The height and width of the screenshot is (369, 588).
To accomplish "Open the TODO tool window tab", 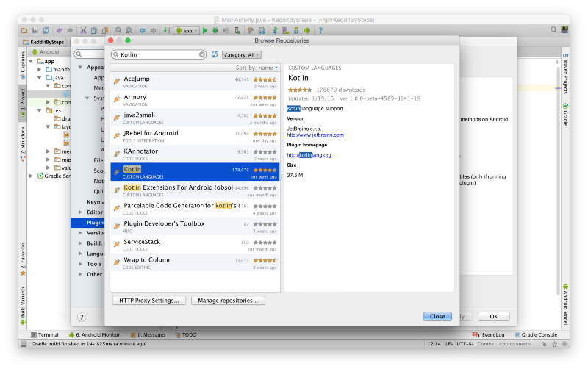I will [x=186, y=335].
